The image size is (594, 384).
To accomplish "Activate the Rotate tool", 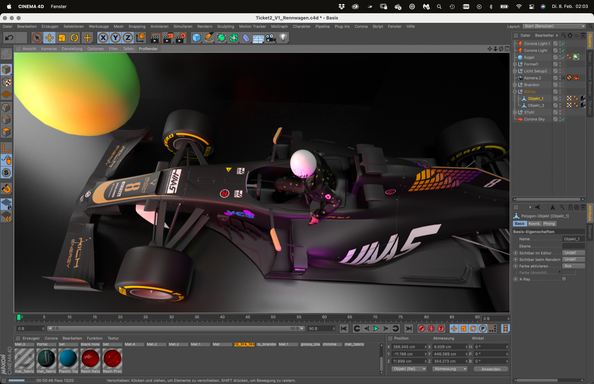I will point(74,37).
